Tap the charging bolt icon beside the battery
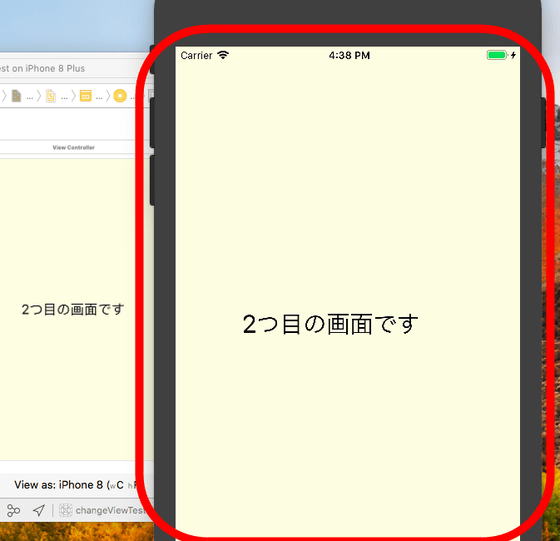The width and height of the screenshot is (560, 541). coord(513,55)
